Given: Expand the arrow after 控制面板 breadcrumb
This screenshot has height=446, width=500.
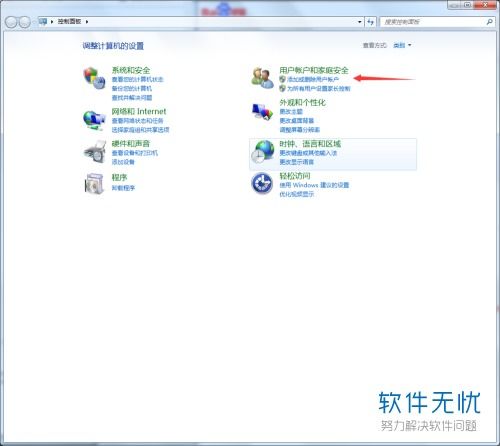Looking at the screenshot, I should (87, 22).
